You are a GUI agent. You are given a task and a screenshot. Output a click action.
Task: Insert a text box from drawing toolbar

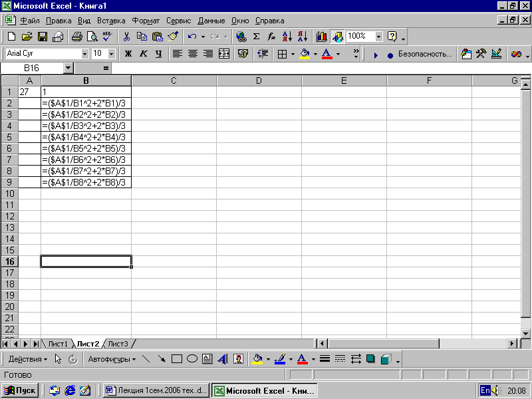(207, 359)
